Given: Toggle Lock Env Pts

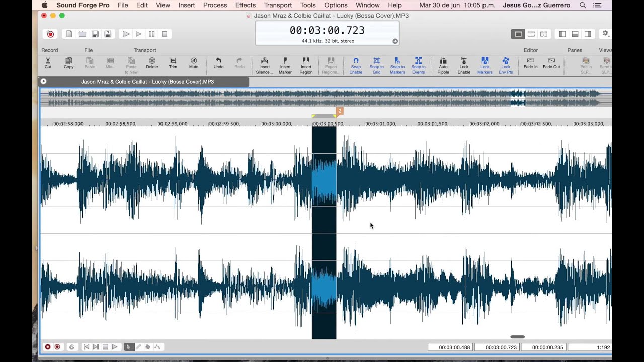Looking at the screenshot, I should pyautogui.click(x=506, y=66).
